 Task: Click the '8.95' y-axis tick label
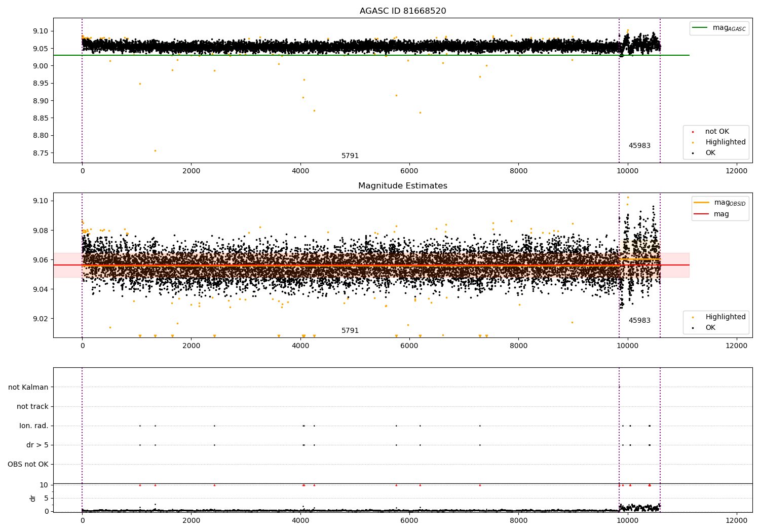click(x=41, y=84)
